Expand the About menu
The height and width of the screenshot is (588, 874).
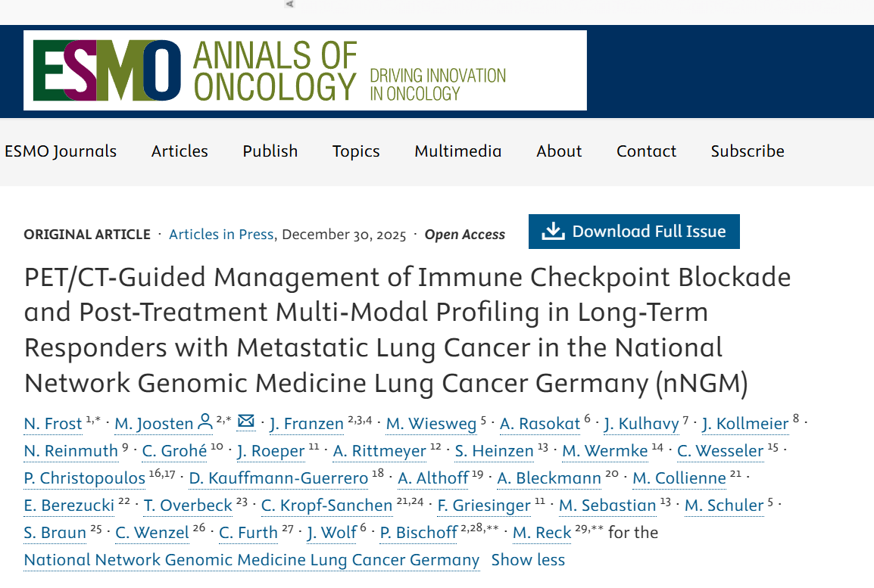click(559, 151)
